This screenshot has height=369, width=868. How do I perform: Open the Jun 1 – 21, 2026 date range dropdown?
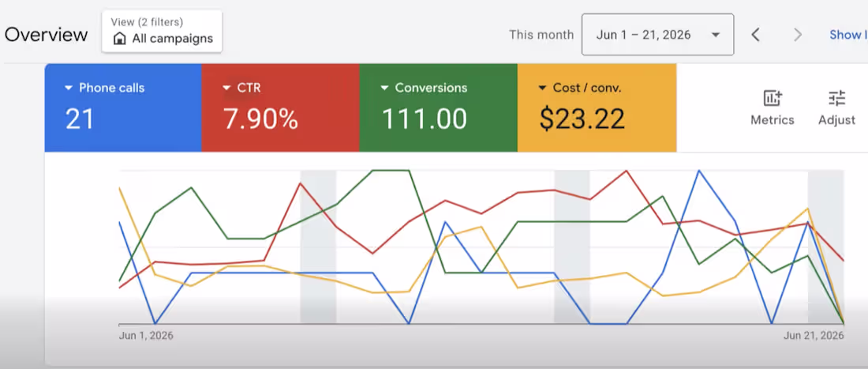pos(657,35)
